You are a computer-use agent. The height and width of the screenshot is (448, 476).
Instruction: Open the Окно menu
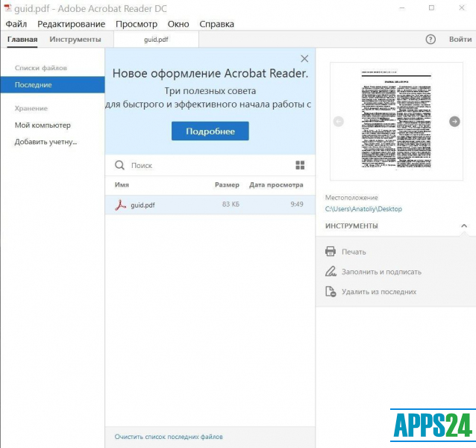tap(178, 24)
